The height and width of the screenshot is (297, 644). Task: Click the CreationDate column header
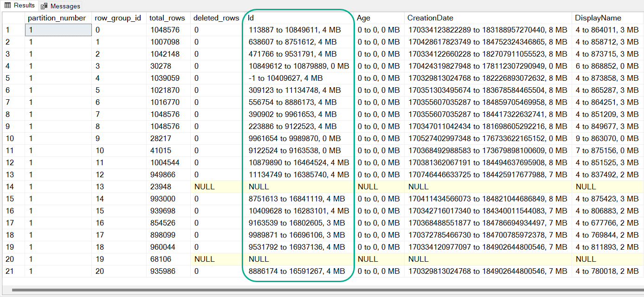pyautogui.click(x=488, y=18)
